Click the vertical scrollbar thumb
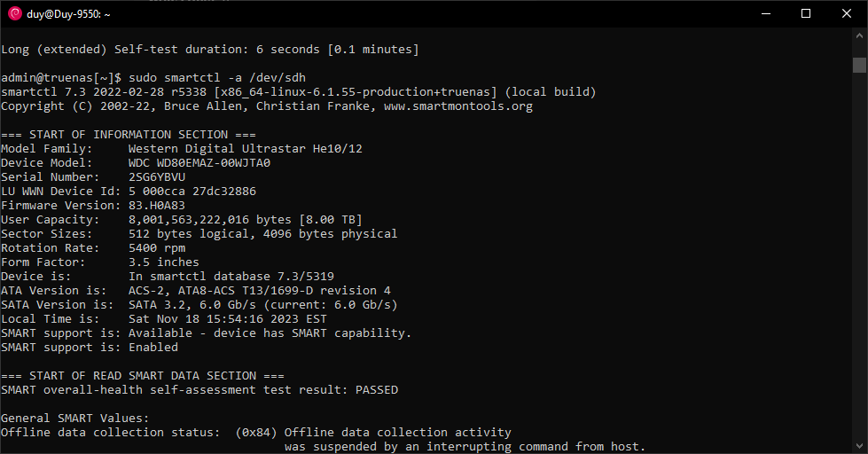Viewport: 868px width, 454px height. [859, 65]
